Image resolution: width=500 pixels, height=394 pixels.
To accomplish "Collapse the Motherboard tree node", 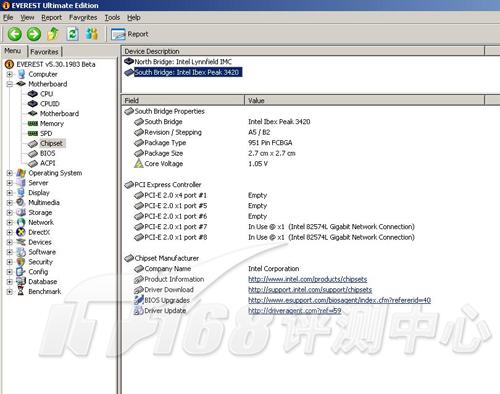I will click(x=10, y=84).
